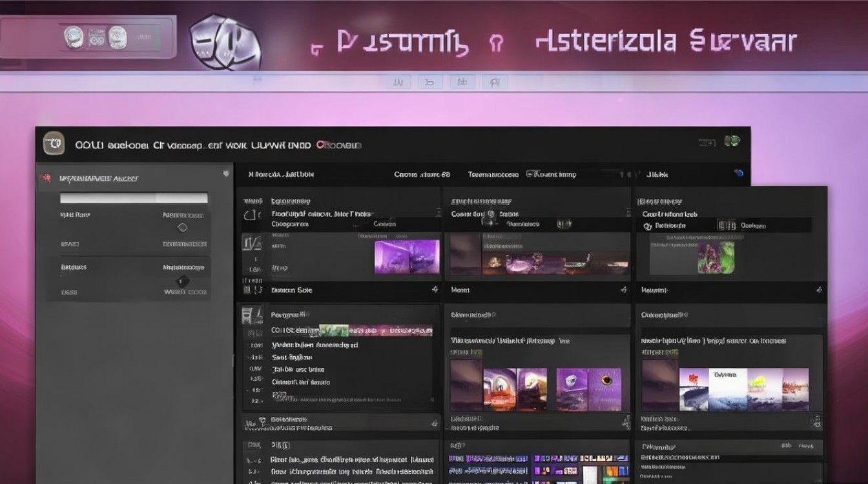Toggle the small heart icon in the sidebar header

pos(225,174)
